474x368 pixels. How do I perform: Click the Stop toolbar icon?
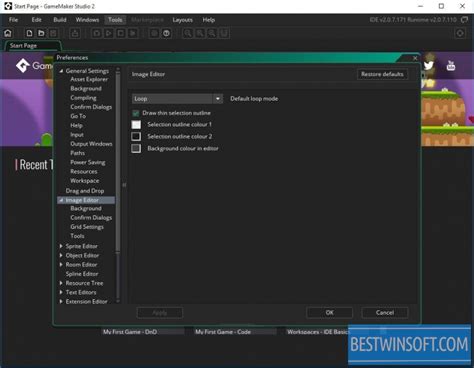click(x=121, y=33)
